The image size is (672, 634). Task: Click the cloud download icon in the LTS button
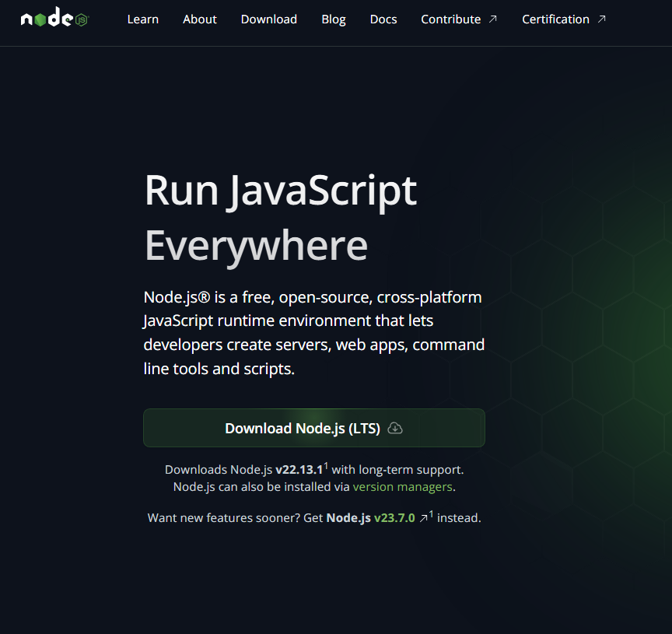pyautogui.click(x=395, y=428)
